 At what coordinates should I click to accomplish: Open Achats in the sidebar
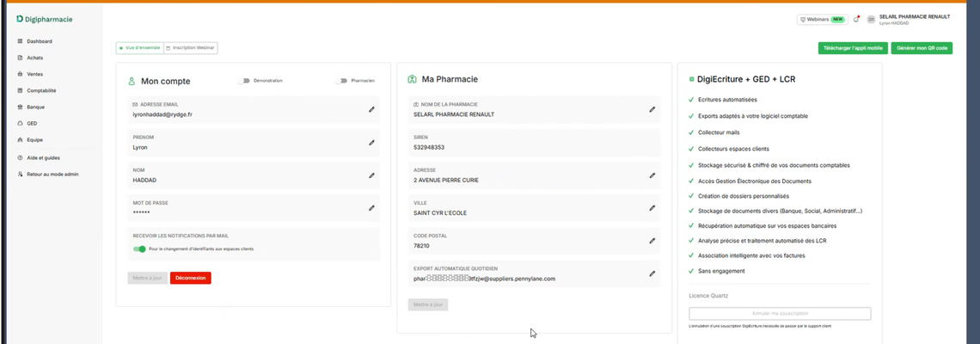coord(35,58)
